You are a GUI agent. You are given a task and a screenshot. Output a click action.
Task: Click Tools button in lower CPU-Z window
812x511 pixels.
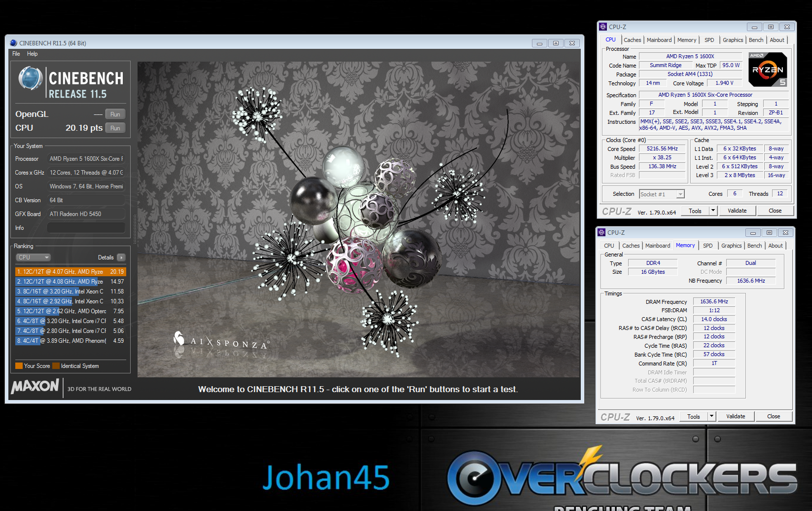point(694,416)
